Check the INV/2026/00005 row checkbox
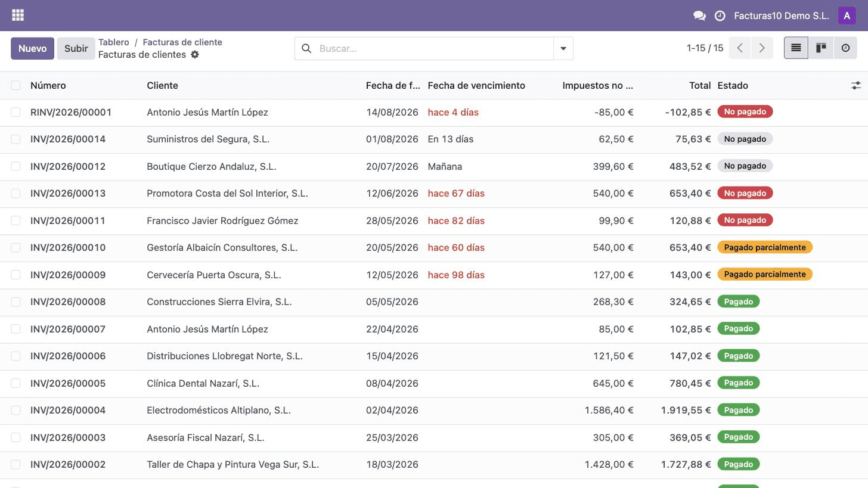Screen dimensions: 868x488 click(x=15, y=383)
